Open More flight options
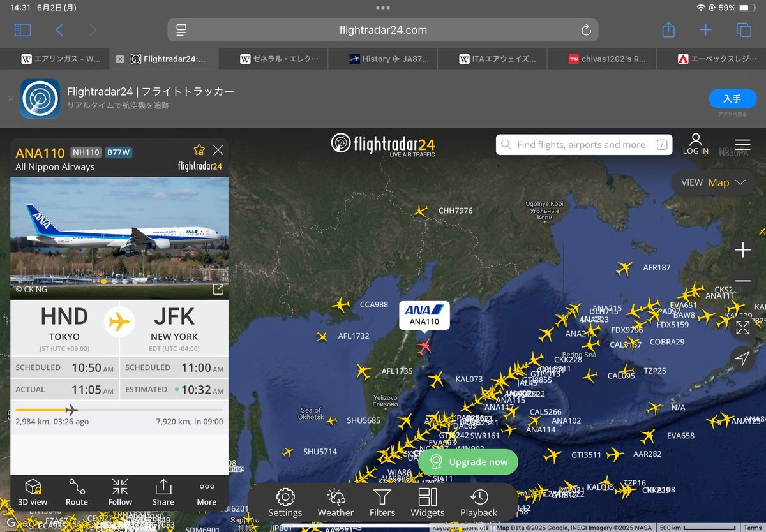Screen dimensions: 766x532 [x=207, y=492]
